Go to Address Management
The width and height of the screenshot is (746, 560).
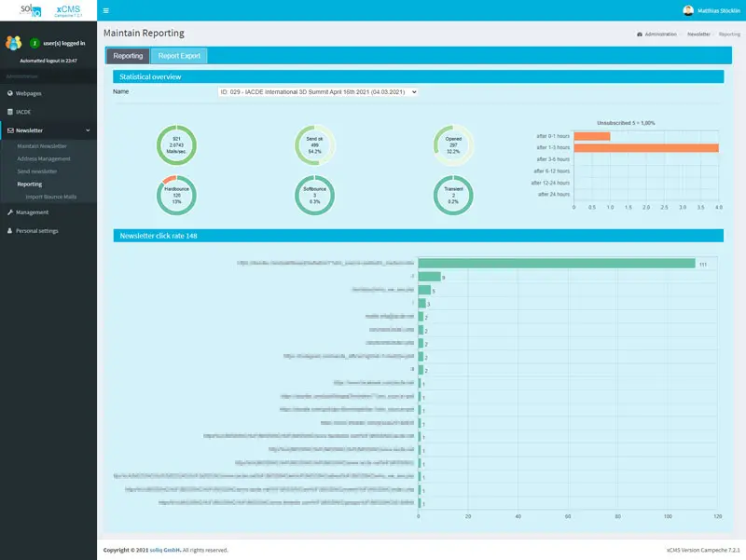point(43,159)
